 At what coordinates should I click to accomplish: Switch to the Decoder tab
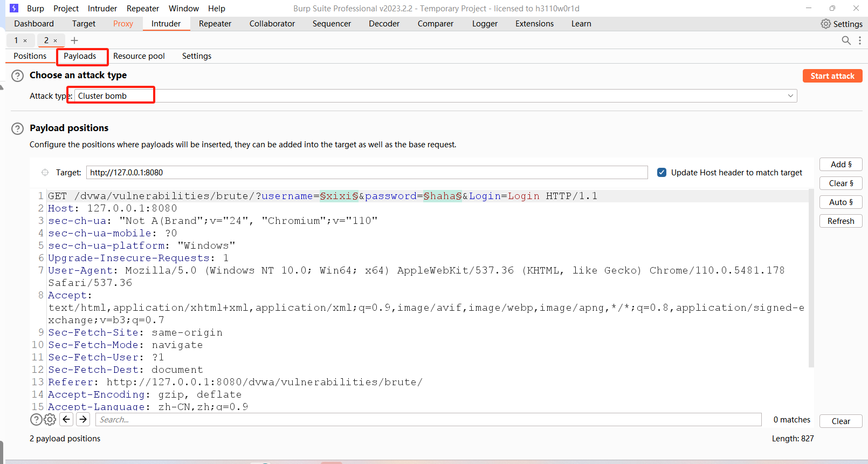coord(384,24)
